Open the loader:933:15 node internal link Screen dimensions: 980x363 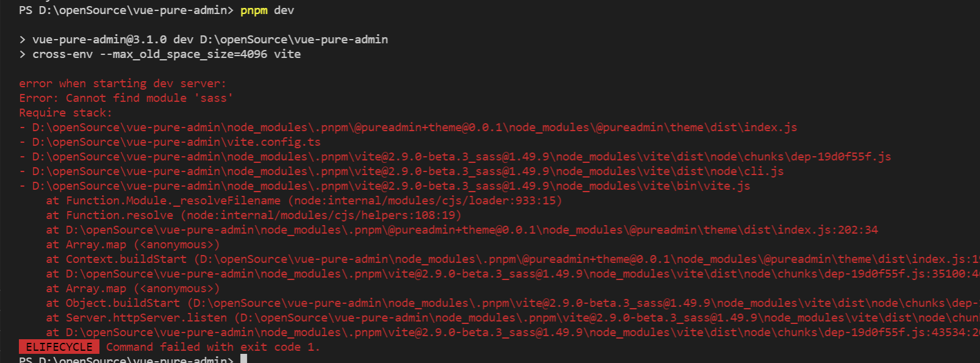pyautogui.click(x=424, y=201)
